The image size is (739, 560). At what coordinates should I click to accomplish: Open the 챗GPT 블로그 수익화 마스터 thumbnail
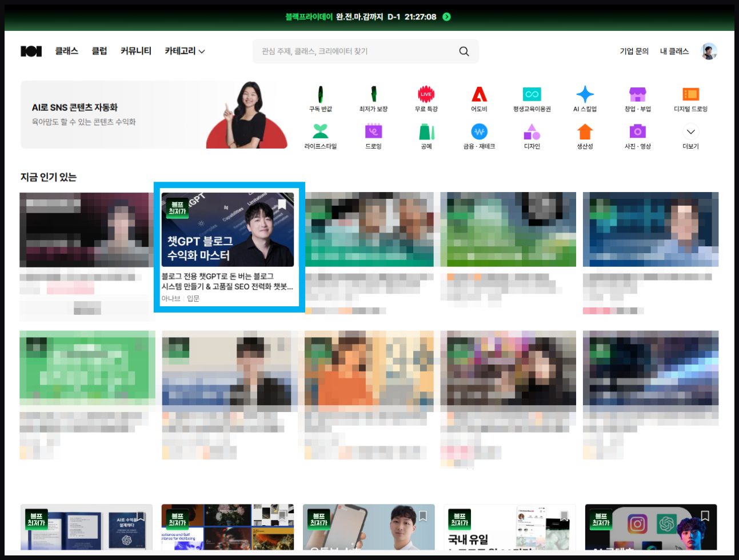[227, 230]
